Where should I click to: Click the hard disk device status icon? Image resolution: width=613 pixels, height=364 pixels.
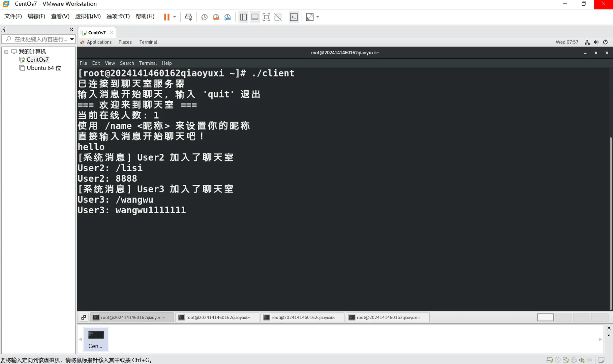click(549, 360)
